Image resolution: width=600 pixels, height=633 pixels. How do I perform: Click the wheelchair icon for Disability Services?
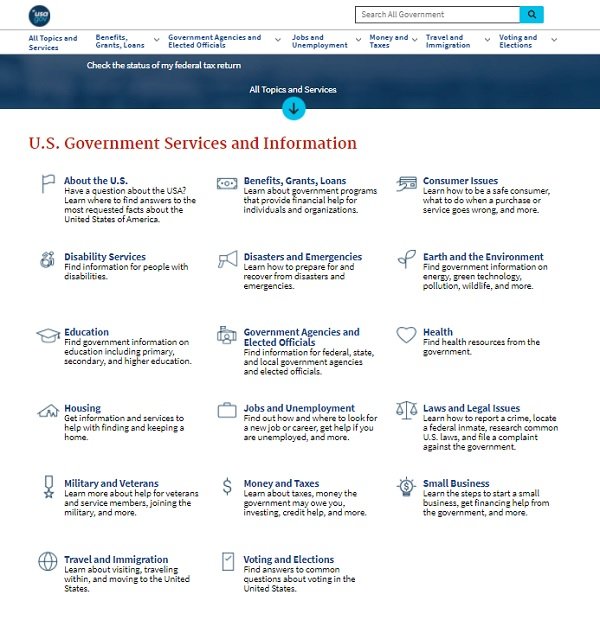click(x=47, y=259)
